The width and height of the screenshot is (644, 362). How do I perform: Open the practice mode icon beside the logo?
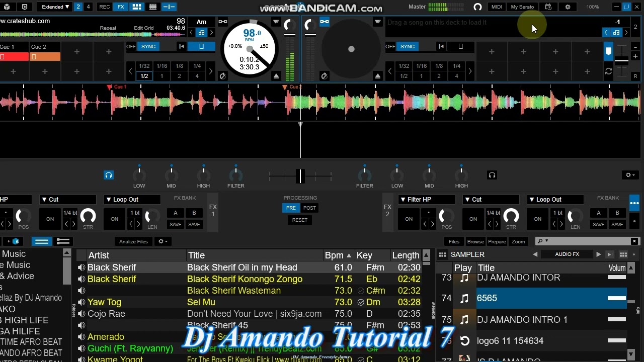tap(24, 7)
